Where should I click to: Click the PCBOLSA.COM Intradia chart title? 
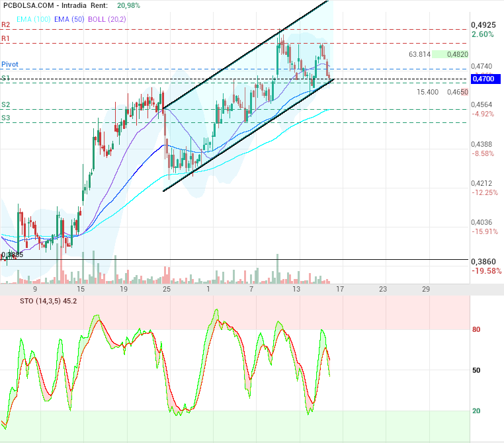[46, 5]
